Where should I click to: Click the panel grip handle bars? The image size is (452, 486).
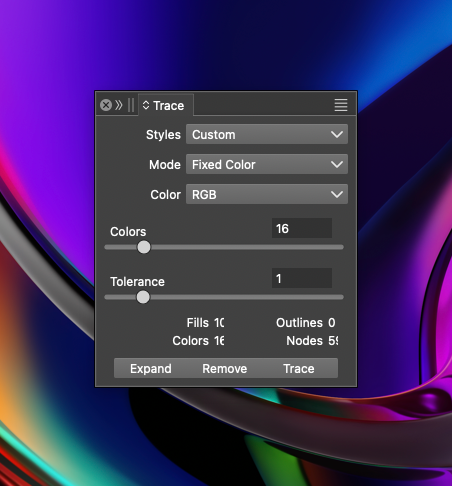(131, 105)
